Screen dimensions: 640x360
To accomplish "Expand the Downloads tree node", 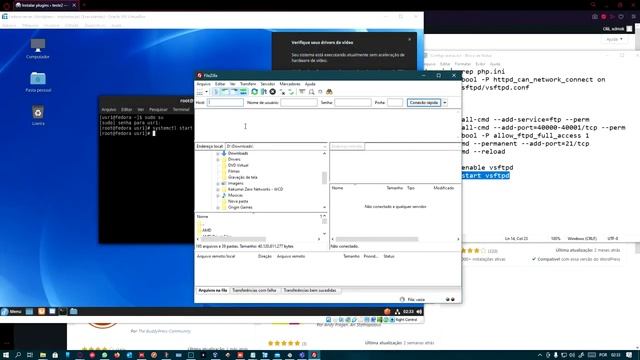I will [218, 153].
